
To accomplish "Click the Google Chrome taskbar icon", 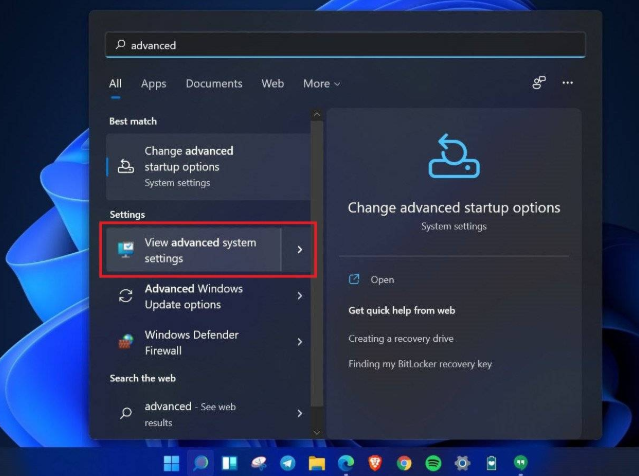I will click(404, 463).
